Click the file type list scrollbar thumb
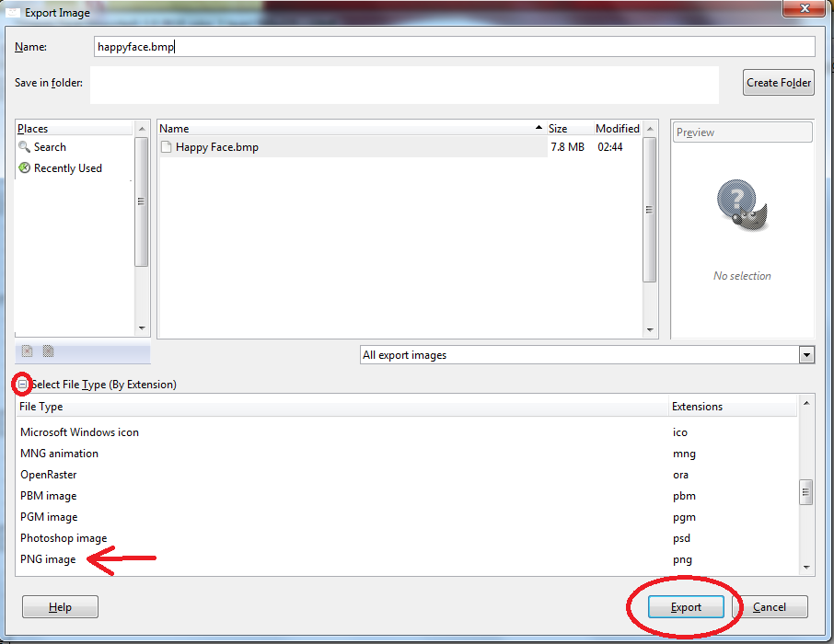This screenshot has width=834, height=644. click(805, 492)
